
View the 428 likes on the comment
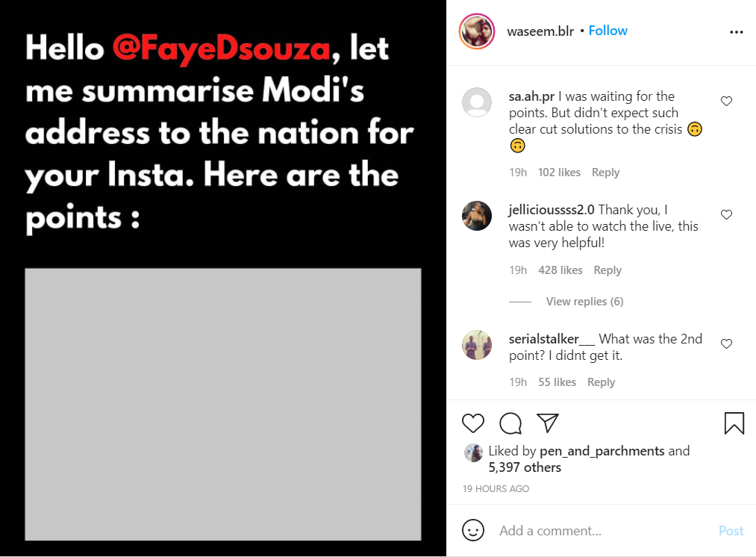coord(560,270)
